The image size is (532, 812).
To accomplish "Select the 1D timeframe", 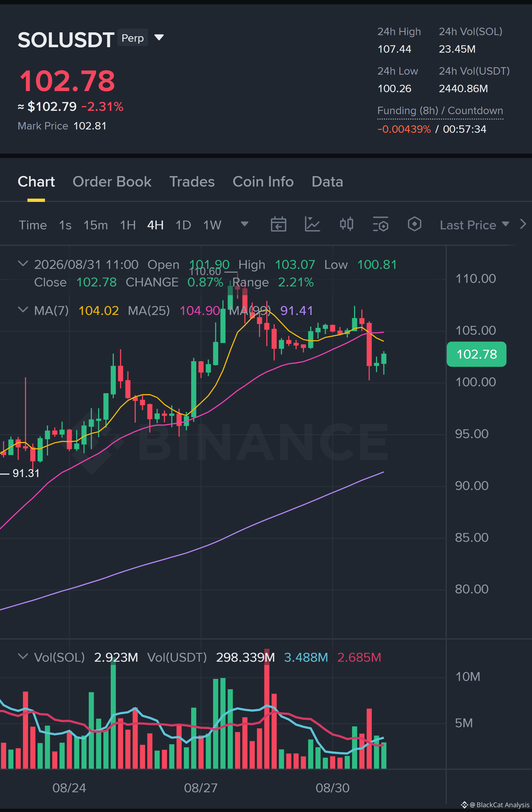I will pyautogui.click(x=183, y=225).
